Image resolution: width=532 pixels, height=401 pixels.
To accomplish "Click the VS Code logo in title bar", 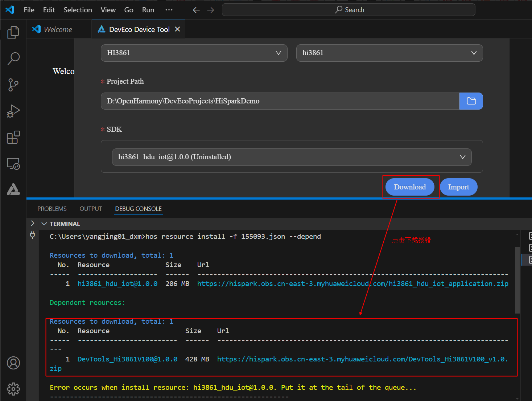I will click(10, 10).
